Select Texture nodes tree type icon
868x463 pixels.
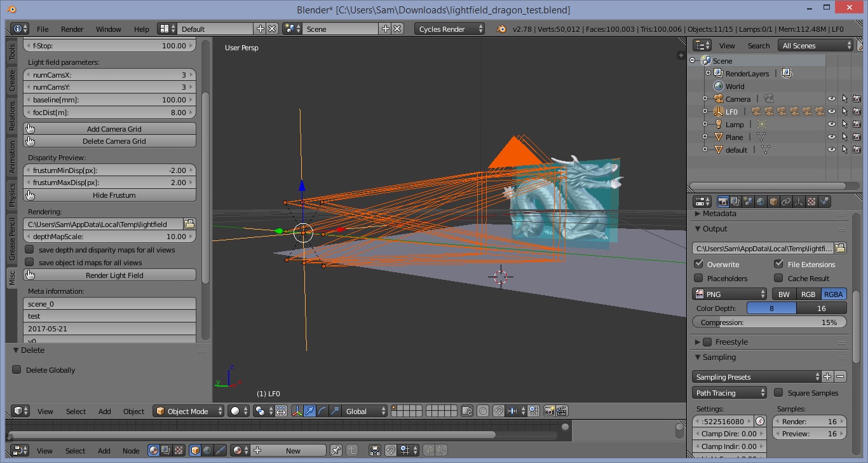pos(178,450)
